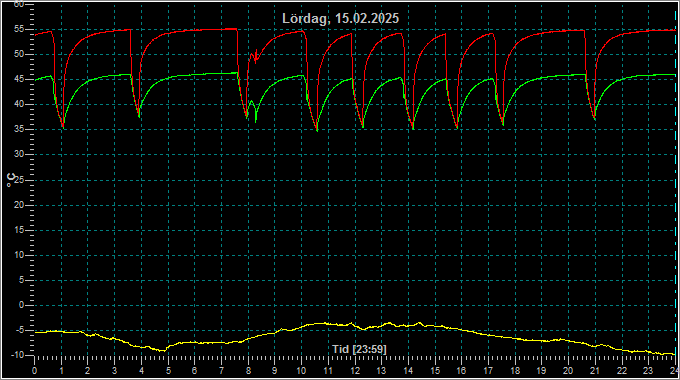The image size is (680, 380).
Task: Click the 20 value on the temperature axis
Action: pyautogui.click(x=19, y=205)
